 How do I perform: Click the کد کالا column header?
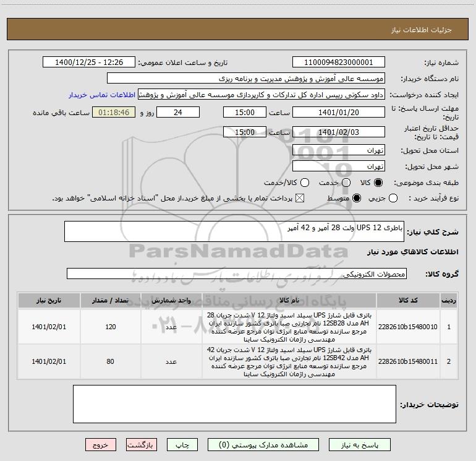(x=408, y=300)
